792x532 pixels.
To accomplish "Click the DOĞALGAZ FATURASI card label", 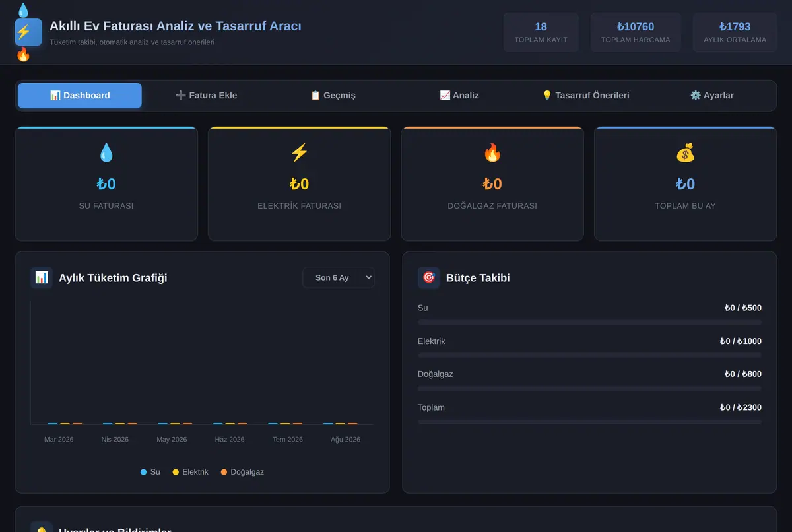I will 492,205.
